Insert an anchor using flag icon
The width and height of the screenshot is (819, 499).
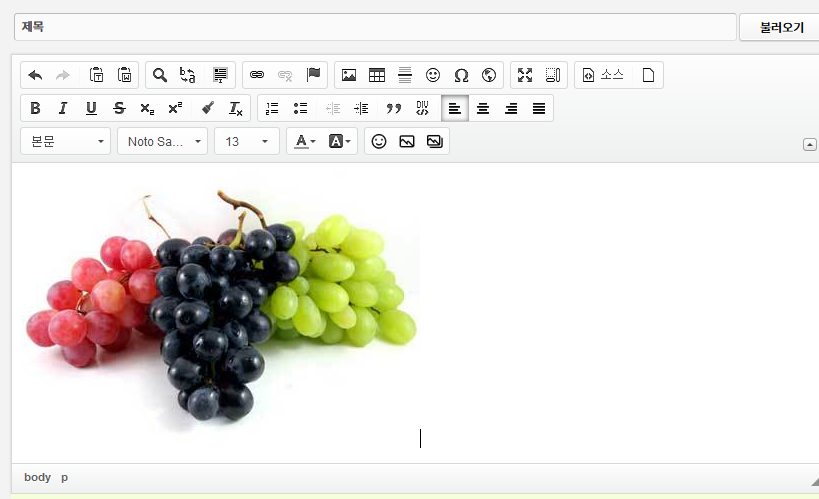[x=313, y=75]
